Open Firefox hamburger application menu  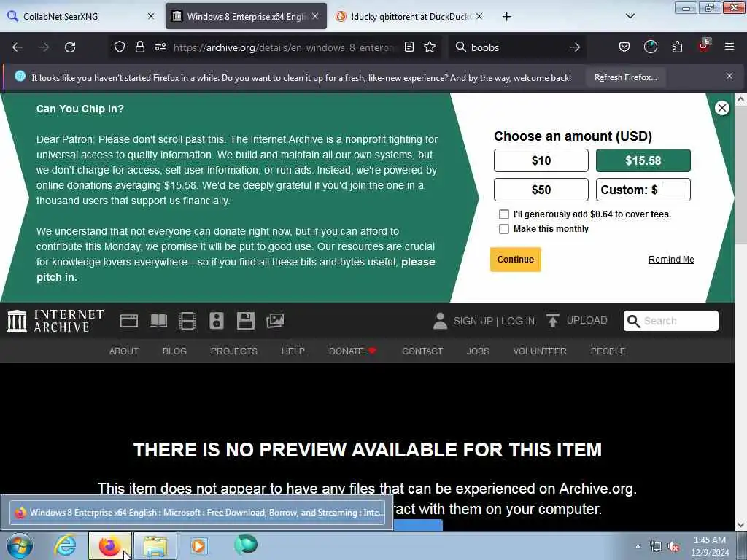point(729,47)
